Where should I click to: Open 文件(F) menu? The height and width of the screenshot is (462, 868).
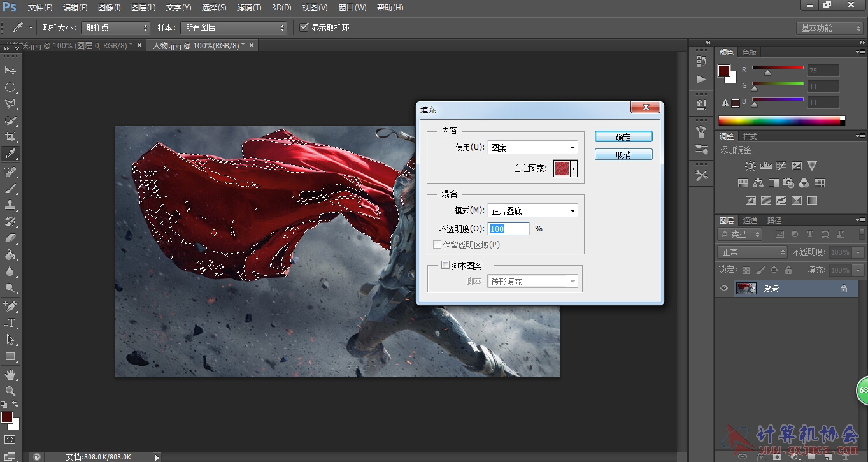pos(40,8)
